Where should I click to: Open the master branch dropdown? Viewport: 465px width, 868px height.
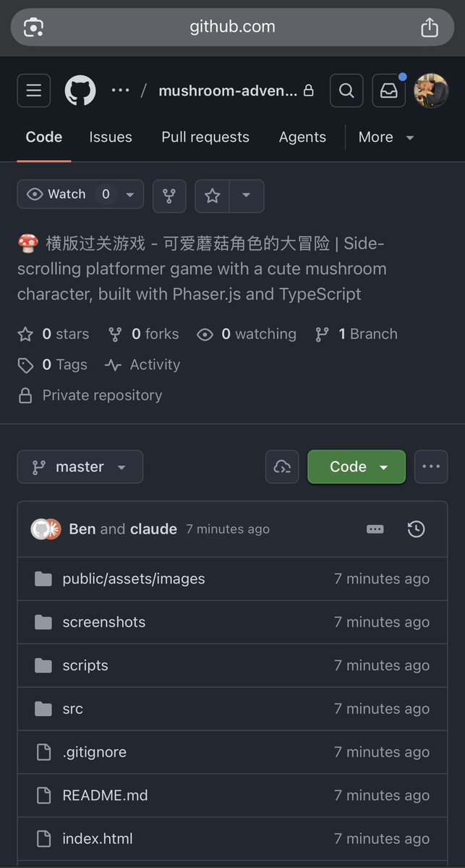[x=80, y=467]
